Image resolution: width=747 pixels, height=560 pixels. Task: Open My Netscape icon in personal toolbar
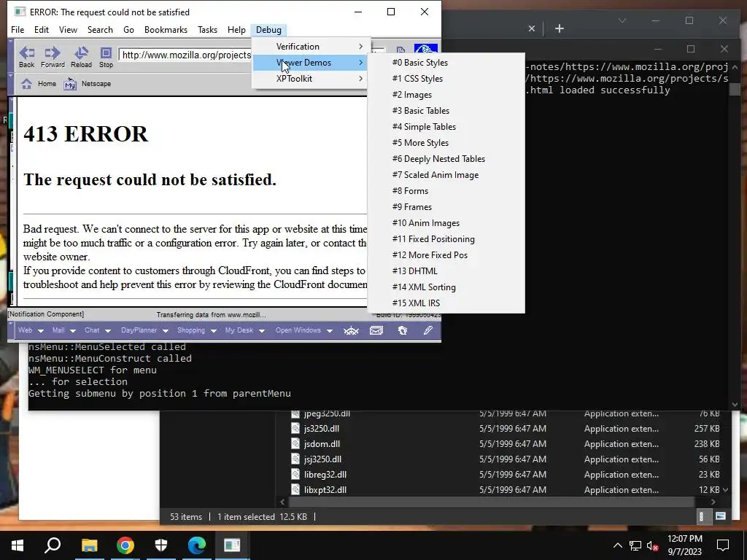tap(70, 84)
